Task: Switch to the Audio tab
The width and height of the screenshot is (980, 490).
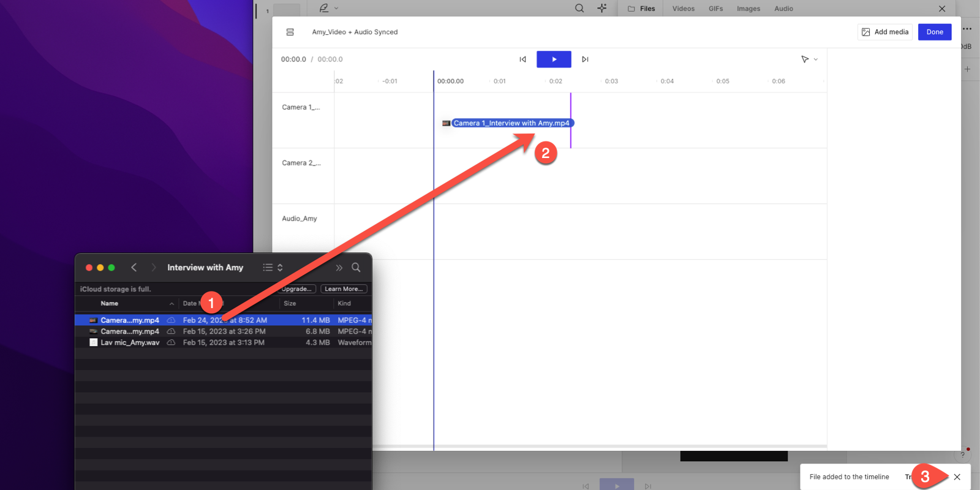Action: pos(783,9)
